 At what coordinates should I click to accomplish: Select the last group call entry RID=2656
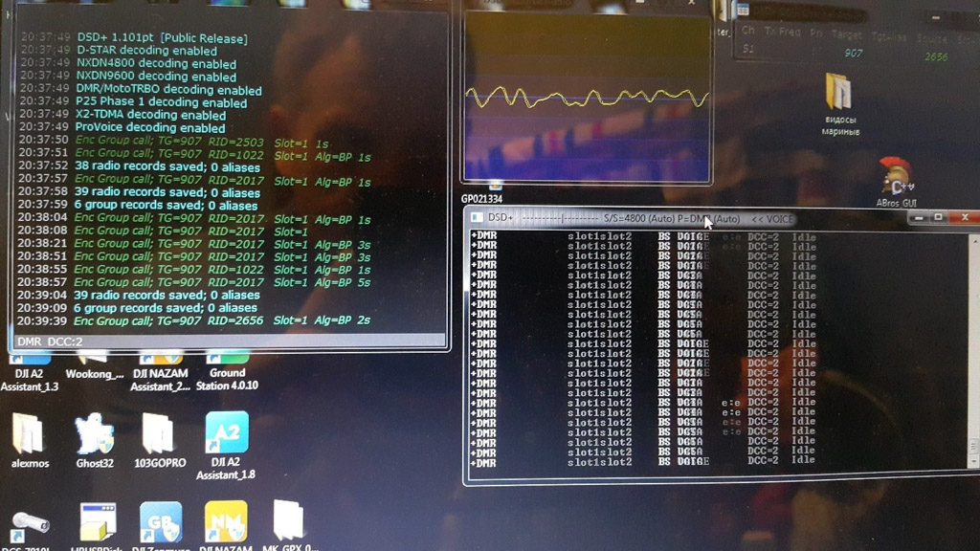point(193,320)
